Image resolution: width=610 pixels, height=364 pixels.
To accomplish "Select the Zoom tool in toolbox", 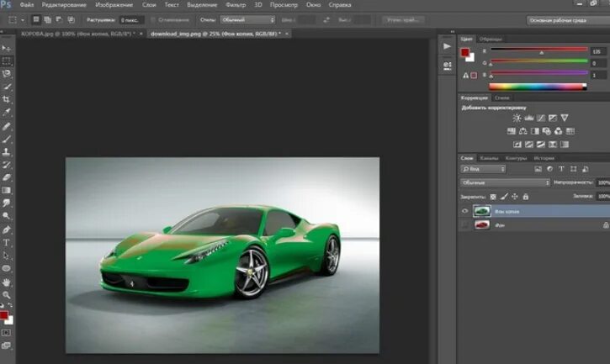I will [6, 295].
